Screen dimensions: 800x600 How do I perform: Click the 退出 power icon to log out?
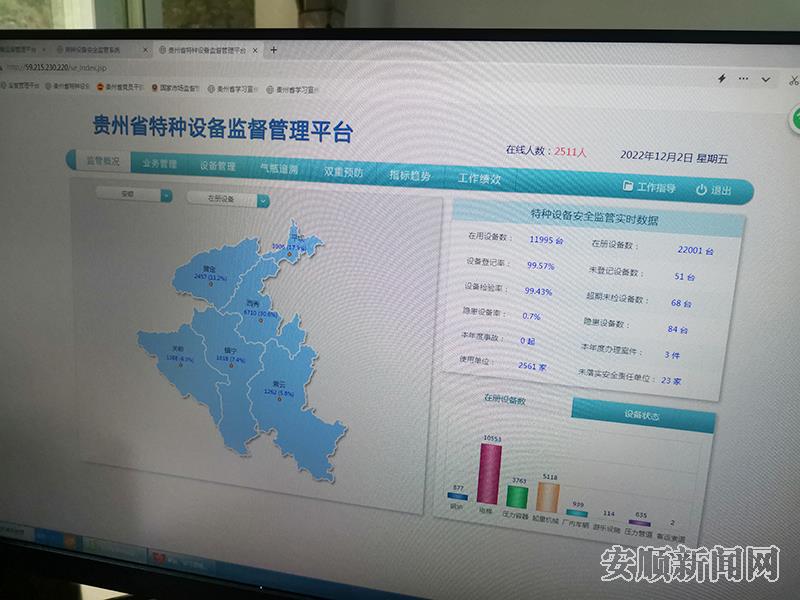714,190
